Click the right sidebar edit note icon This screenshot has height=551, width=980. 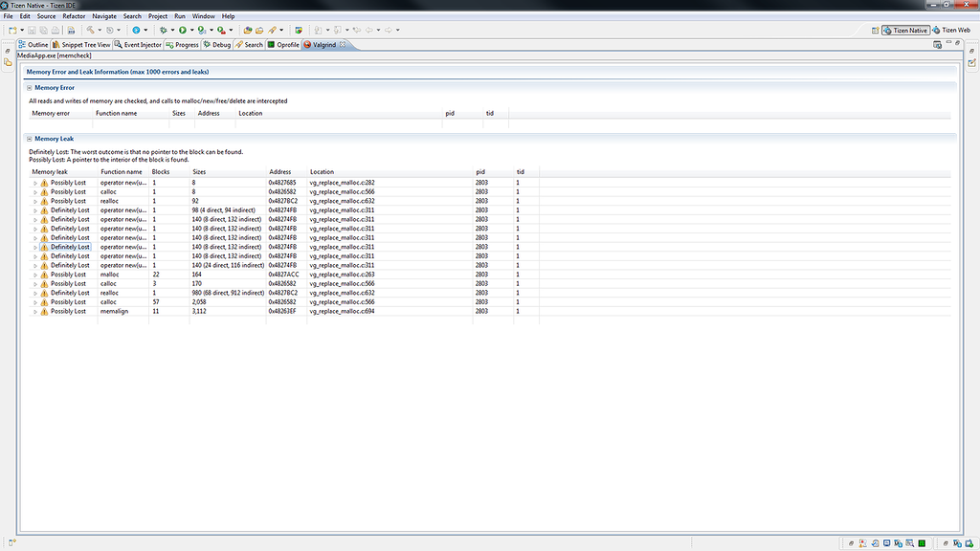click(972, 62)
